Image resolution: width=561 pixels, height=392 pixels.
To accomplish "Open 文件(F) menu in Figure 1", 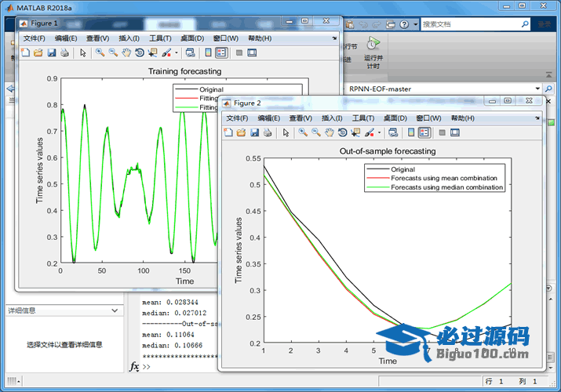I will click(x=34, y=38).
